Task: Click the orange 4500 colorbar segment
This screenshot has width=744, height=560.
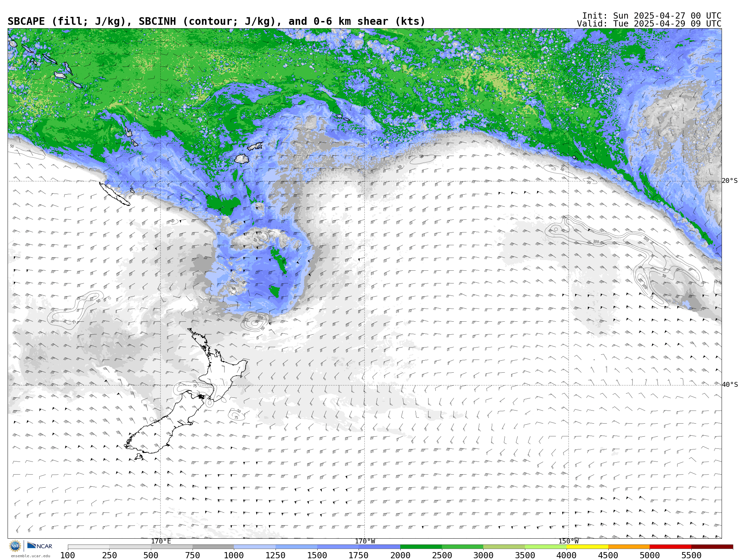Action: 629,547
